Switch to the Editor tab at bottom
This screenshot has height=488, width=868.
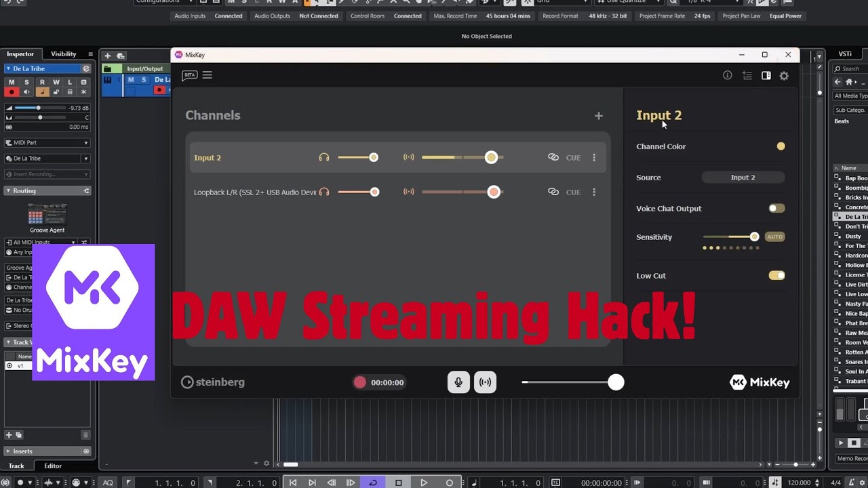[x=53, y=466]
